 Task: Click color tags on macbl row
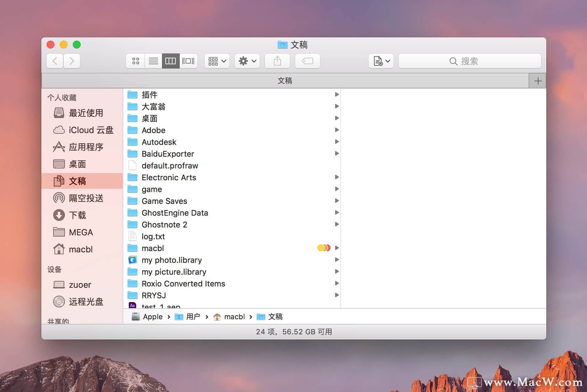324,248
